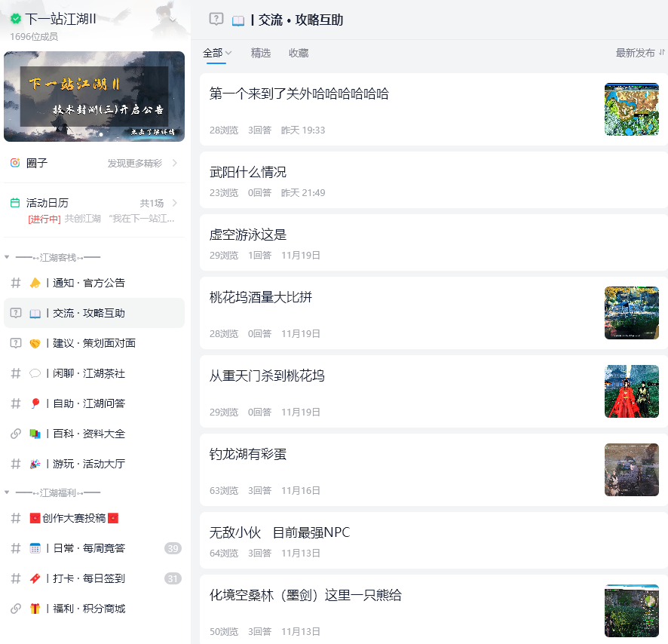Screen dimensions: 668x644
Task: Click the link icon beside 福利·积分商城
Action: coord(15,609)
